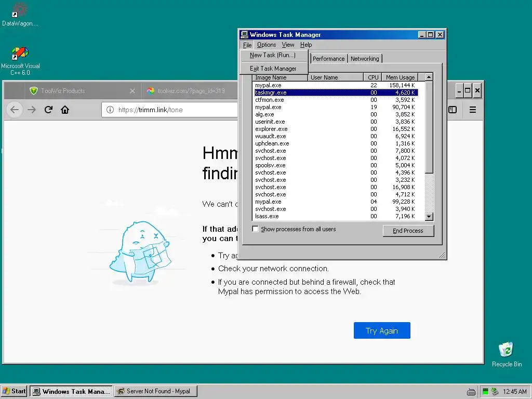Sort processes by CPU column
Viewport: 532px width, 399px height.
pos(373,77)
